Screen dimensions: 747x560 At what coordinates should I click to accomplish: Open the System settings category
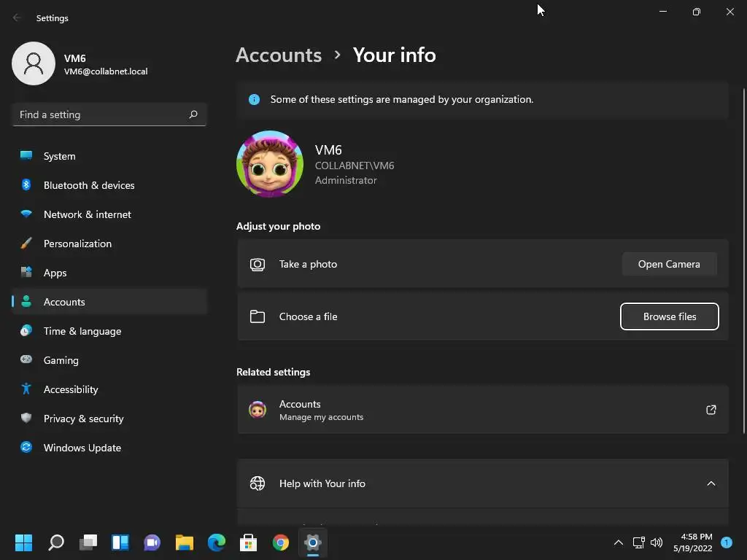[x=109, y=156]
